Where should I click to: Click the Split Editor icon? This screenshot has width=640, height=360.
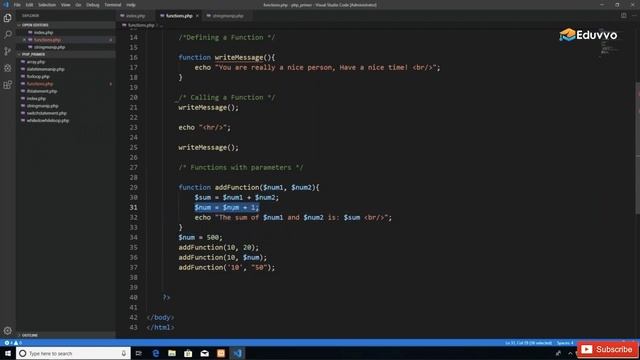[624, 16]
